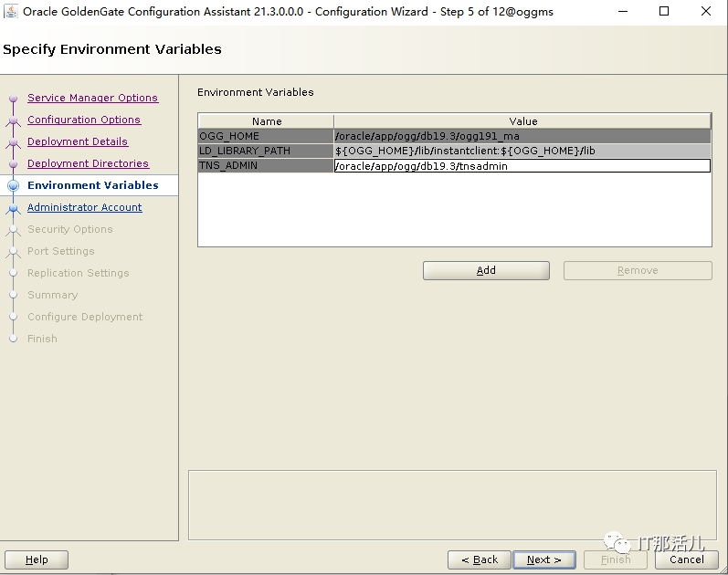Click the Configuration Options step bullet icon

[14, 120]
